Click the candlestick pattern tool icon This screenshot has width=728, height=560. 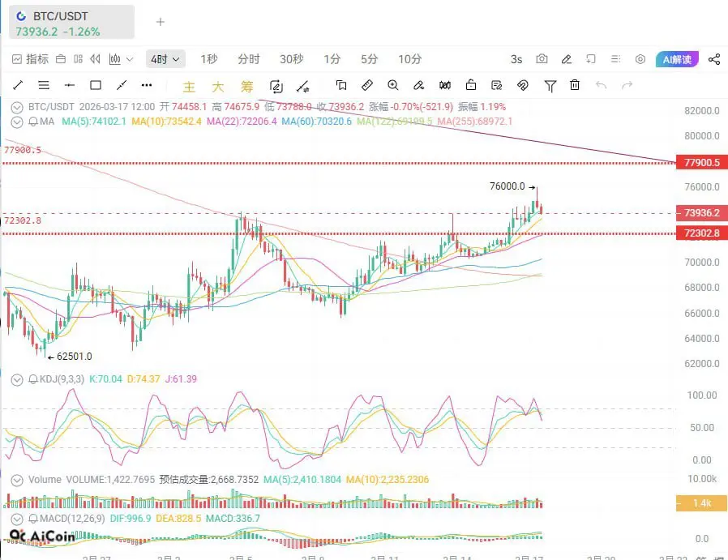click(445, 85)
